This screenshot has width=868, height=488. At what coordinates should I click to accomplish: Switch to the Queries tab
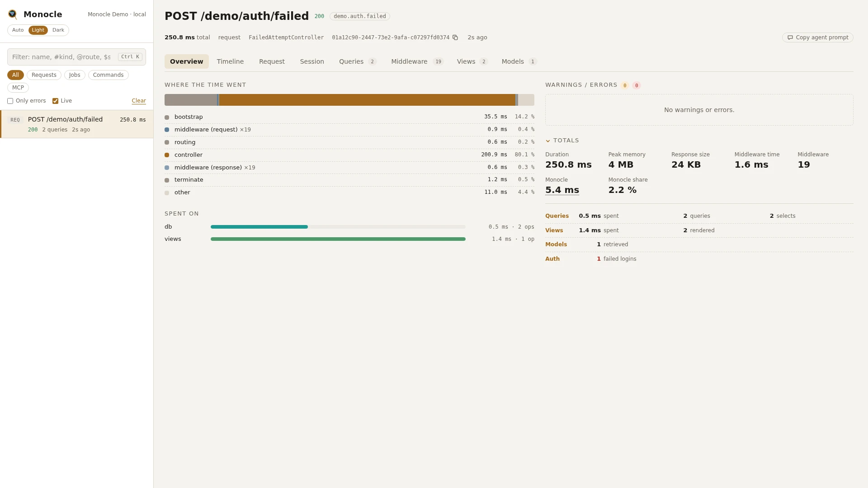[x=358, y=61]
